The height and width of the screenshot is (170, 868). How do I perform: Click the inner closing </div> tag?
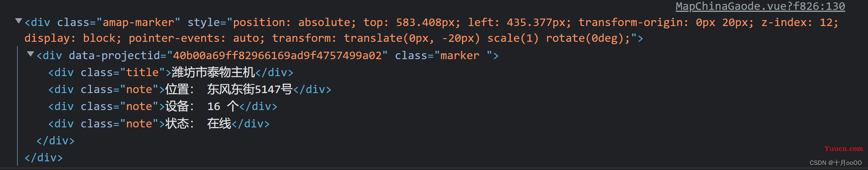pos(55,141)
